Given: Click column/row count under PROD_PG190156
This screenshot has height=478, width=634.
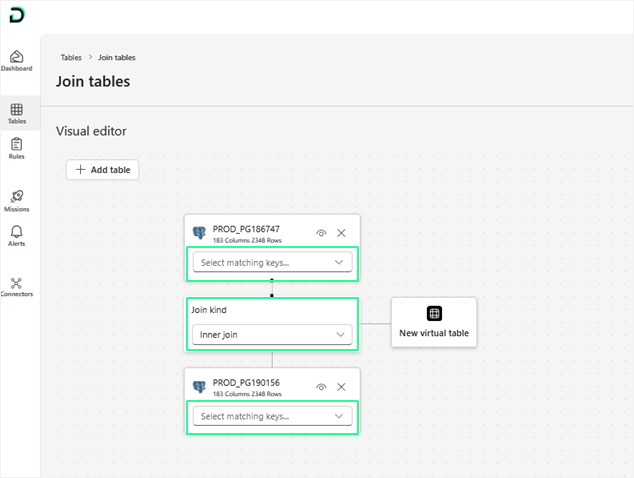Looking at the screenshot, I should [247, 394].
